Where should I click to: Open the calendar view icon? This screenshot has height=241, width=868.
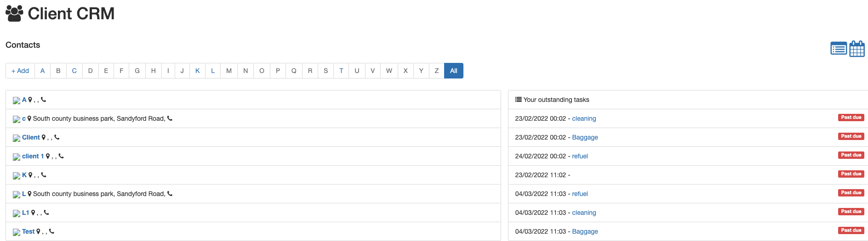pyautogui.click(x=857, y=48)
